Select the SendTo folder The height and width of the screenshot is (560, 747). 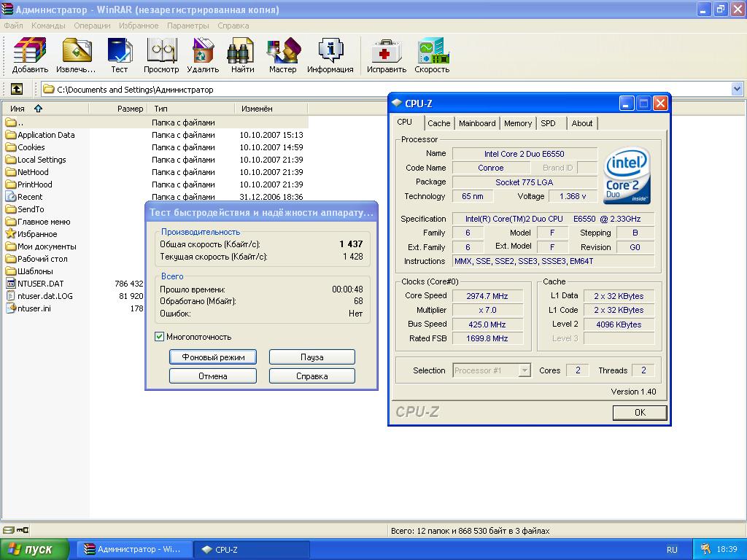(25, 209)
